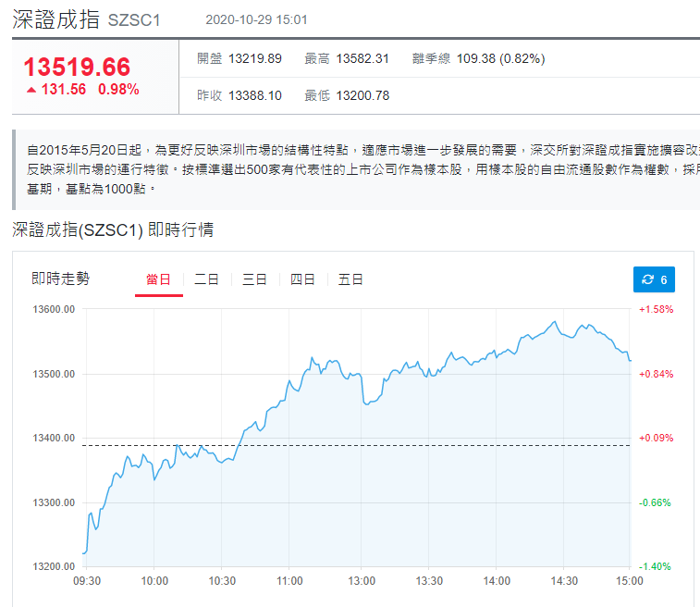Click the 即時走勢 chart label
This screenshot has width=700, height=607.
(x=61, y=279)
